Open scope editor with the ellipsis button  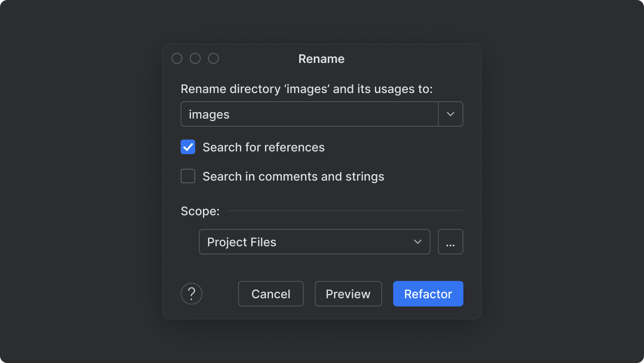click(x=451, y=242)
